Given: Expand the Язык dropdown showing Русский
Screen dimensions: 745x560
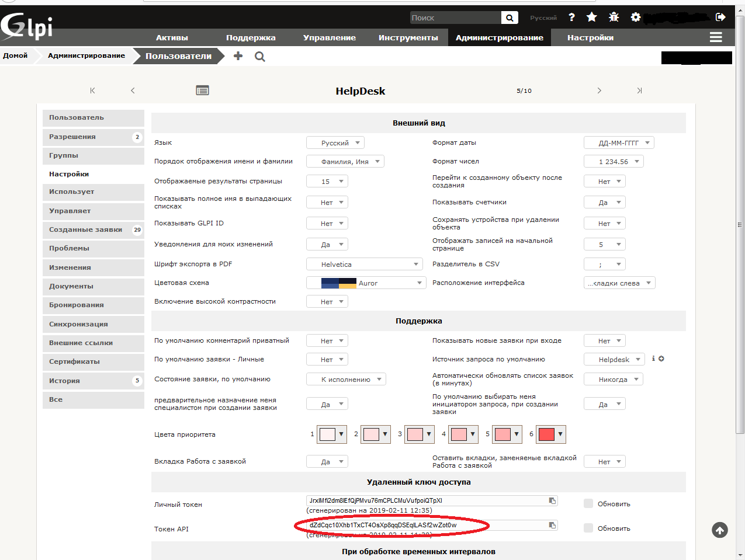Looking at the screenshot, I should click(x=335, y=142).
